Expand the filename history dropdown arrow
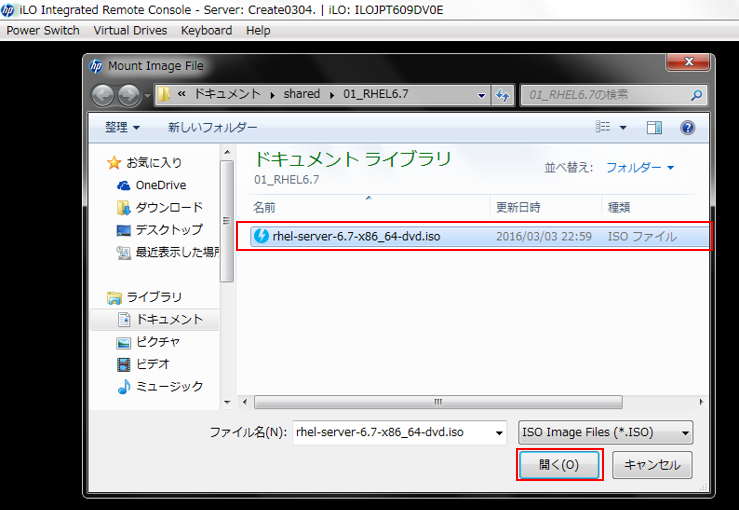Screen dimensions: 739x510 coord(499,433)
